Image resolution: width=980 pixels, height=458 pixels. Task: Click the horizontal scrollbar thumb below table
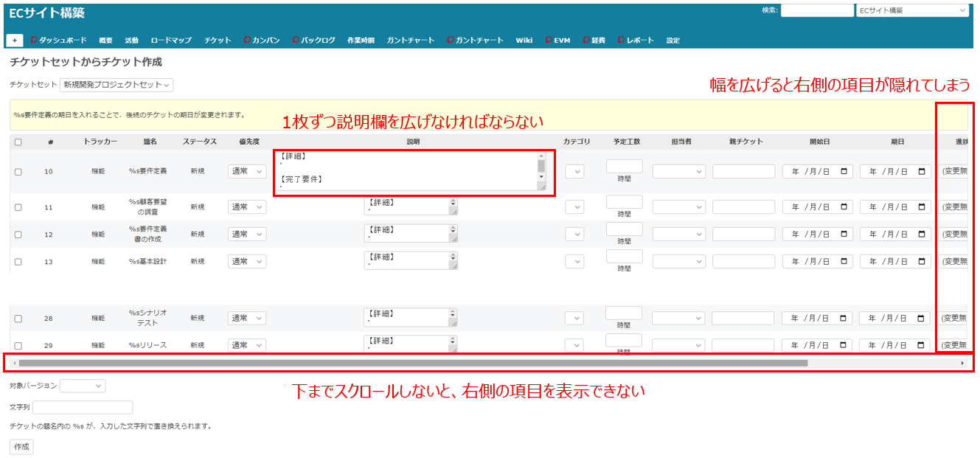pyautogui.click(x=413, y=363)
